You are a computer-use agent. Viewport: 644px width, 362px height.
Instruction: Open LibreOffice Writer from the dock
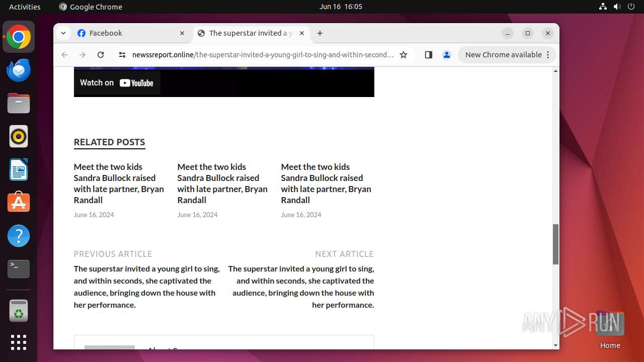(x=19, y=170)
